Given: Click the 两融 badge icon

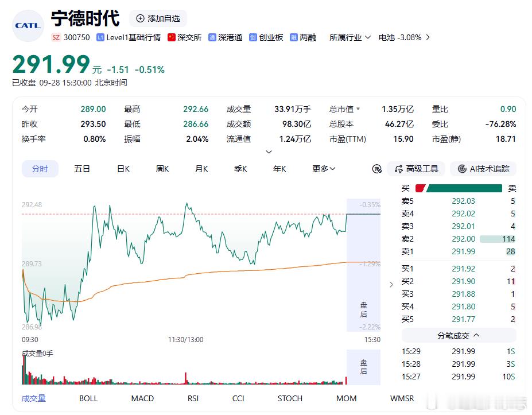Looking at the screenshot, I should coord(293,37).
